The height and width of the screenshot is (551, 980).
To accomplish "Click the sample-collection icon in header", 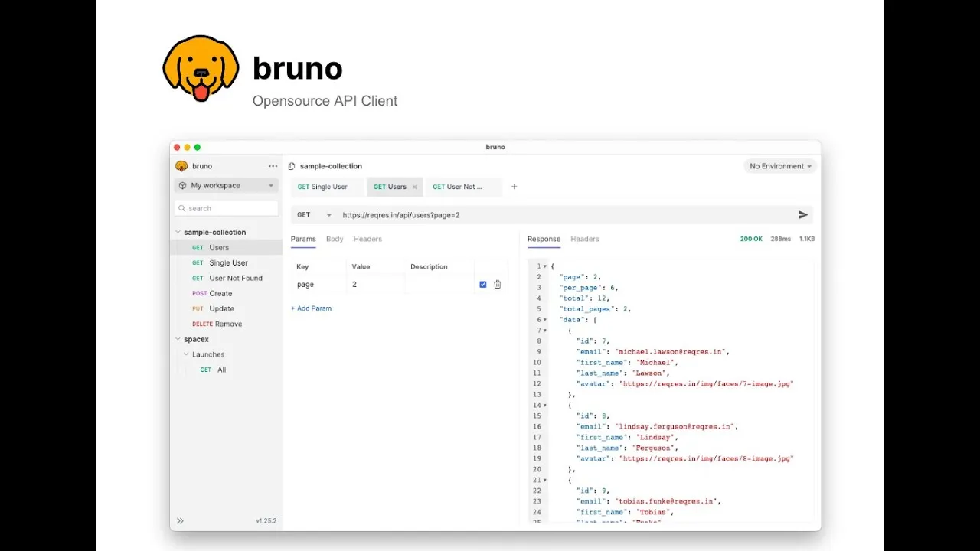I will (292, 166).
